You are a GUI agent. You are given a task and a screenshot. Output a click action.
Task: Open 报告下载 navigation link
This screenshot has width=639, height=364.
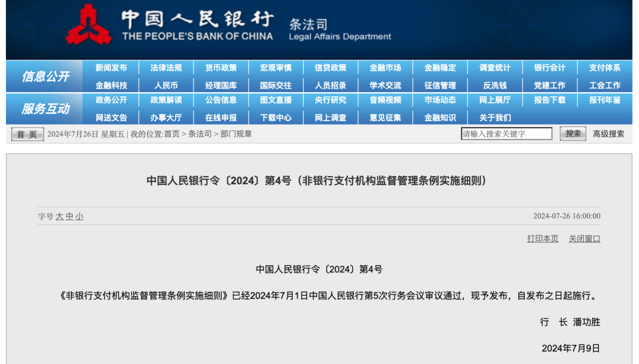point(550,100)
